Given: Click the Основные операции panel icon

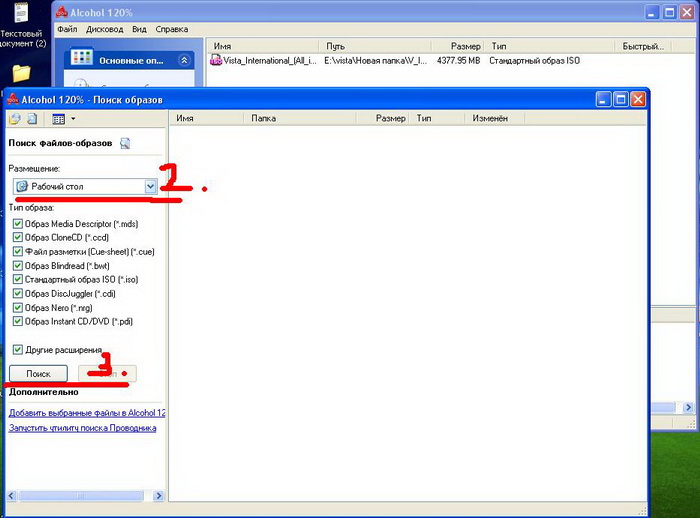Looking at the screenshot, I should point(82,57).
